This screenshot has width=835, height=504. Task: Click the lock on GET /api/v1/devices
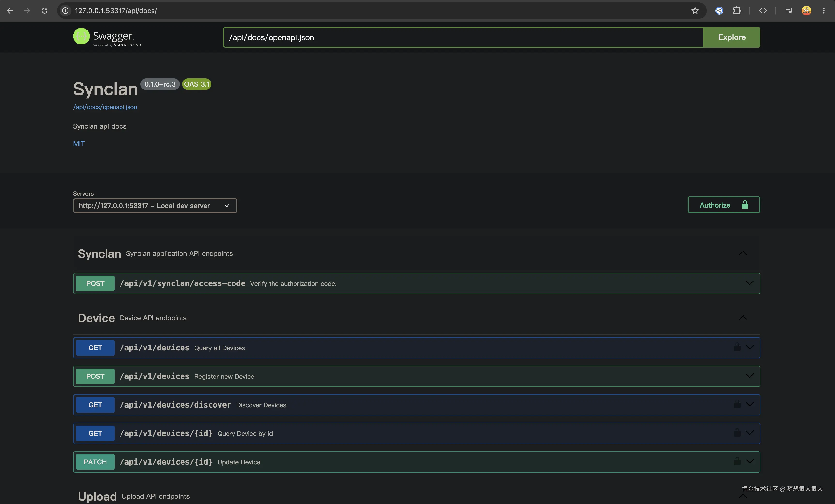(x=737, y=347)
